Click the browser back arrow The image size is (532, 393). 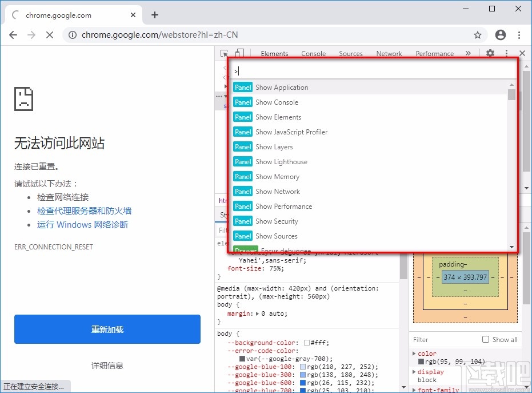click(13, 34)
